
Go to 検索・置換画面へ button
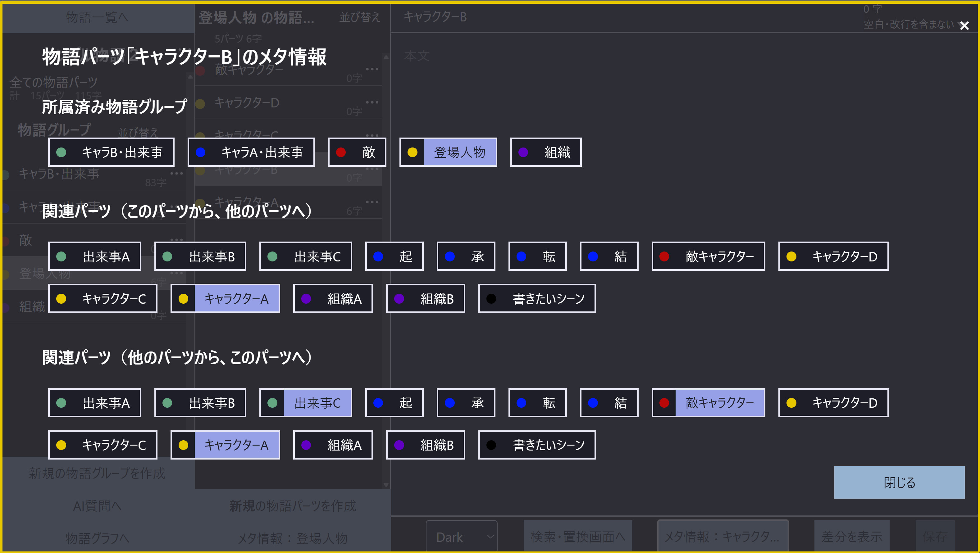click(577, 537)
